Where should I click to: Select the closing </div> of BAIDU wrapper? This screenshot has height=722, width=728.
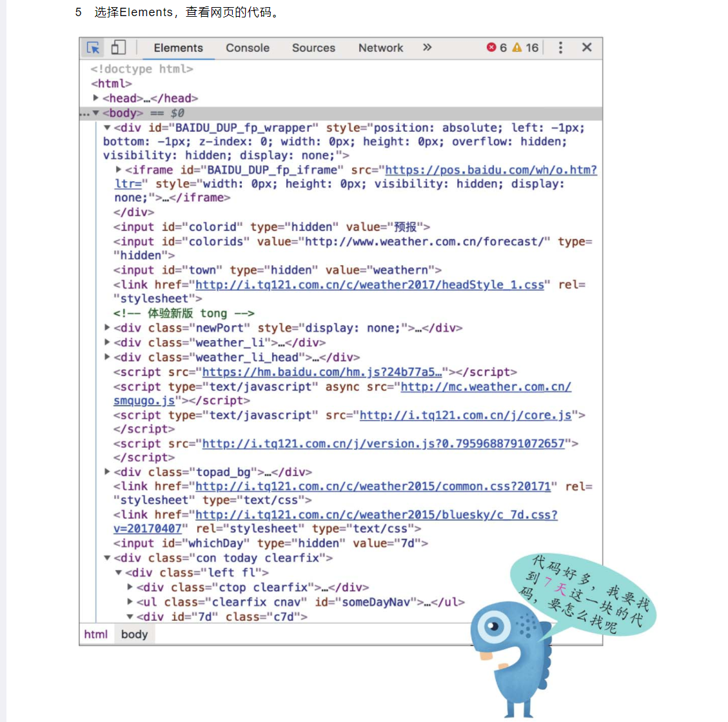point(133,213)
